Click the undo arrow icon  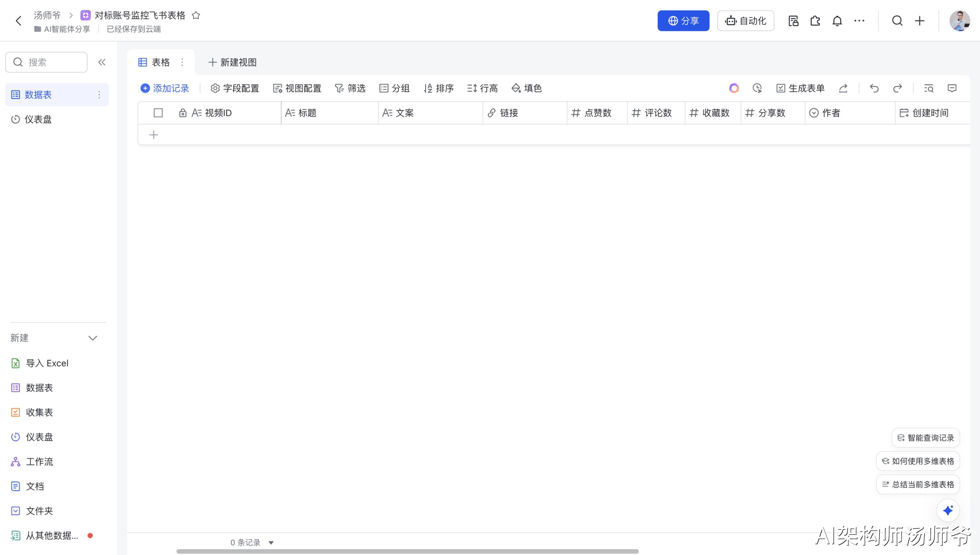(874, 88)
